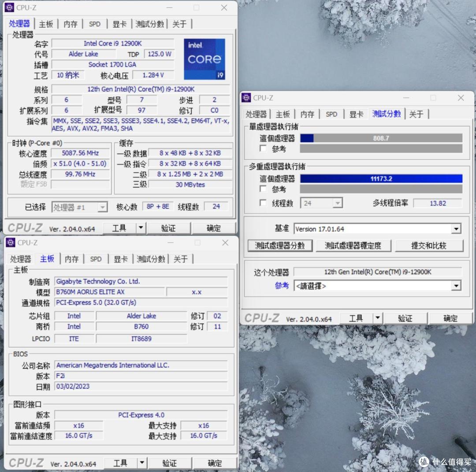Viewport: 476px width, 472px height.
Task: Click PCI-Express 5.0 (32.0 GT/s) bus spec
Action: click(141, 302)
